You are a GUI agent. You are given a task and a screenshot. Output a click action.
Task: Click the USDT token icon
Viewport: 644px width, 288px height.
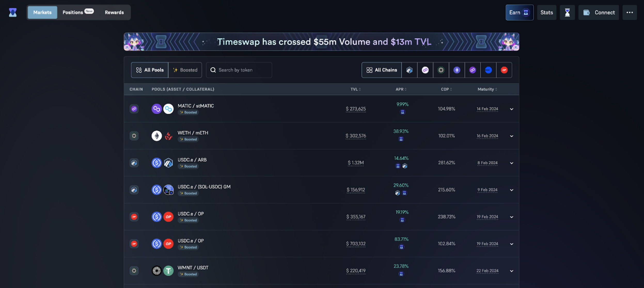168,271
